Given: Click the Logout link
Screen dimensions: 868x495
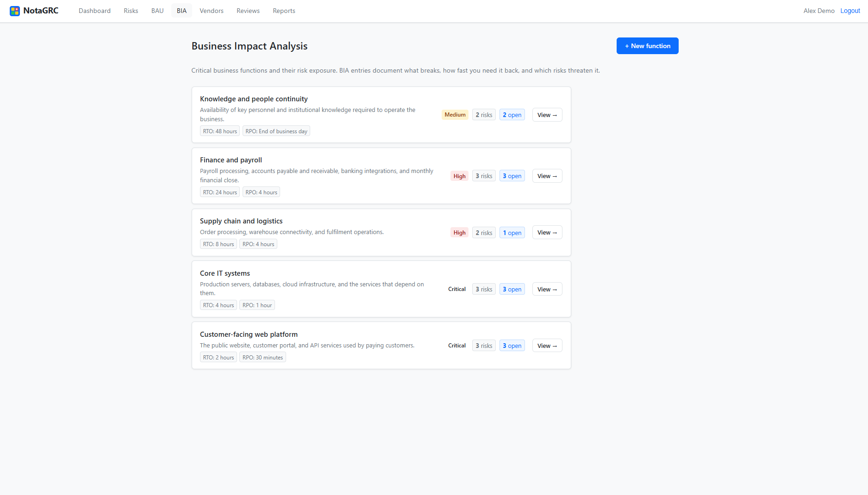Looking at the screenshot, I should pyautogui.click(x=850, y=11).
